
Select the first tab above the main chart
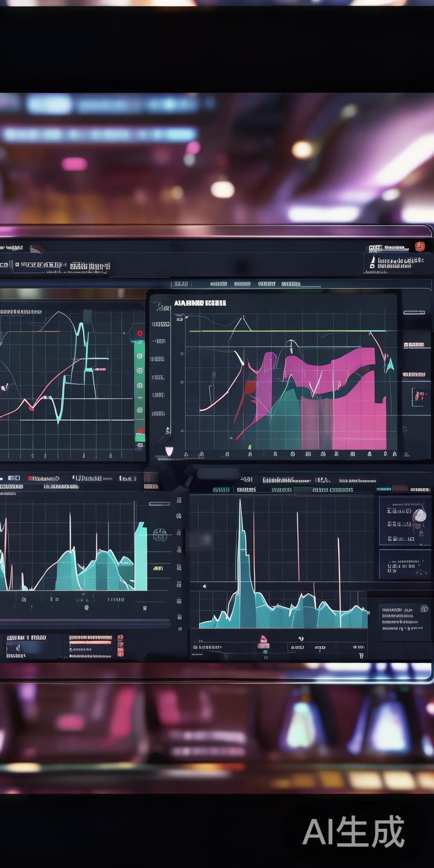point(181,283)
